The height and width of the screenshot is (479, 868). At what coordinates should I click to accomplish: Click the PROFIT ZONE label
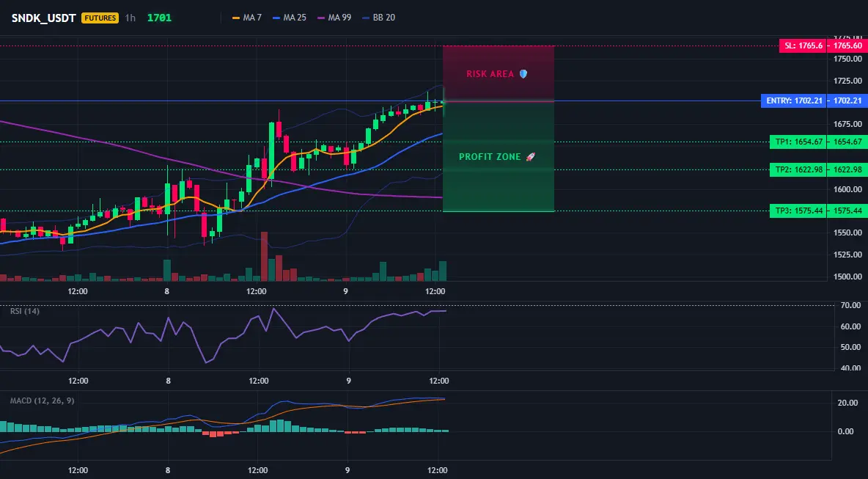(490, 157)
